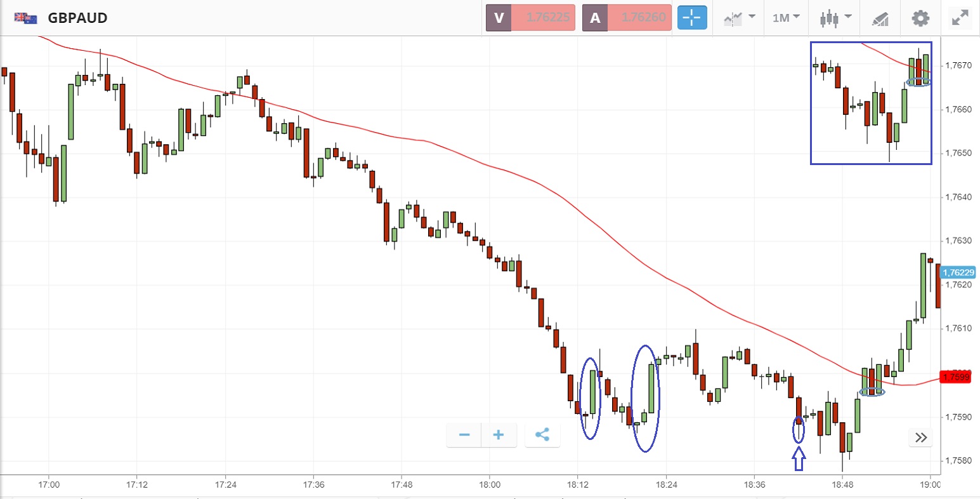Image resolution: width=980 pixels, height=499 pixels.
Task: Jump to latest candles with double-arrow button
Action: click(921, 437)
